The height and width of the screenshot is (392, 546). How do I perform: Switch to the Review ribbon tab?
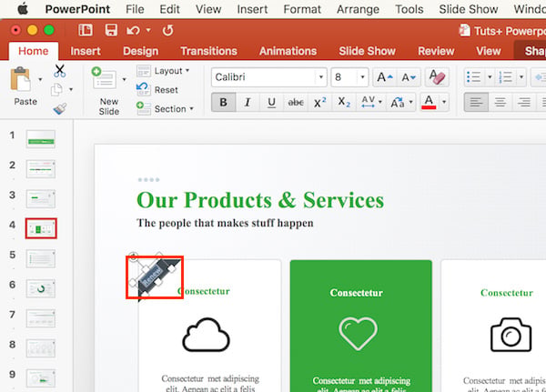pyautogui.click(x=436, y=51)
